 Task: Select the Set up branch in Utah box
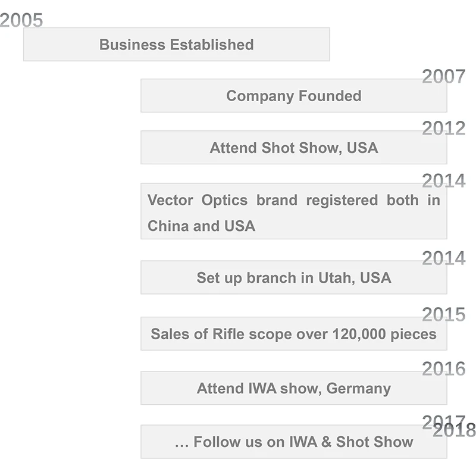(x=293, y=277)
